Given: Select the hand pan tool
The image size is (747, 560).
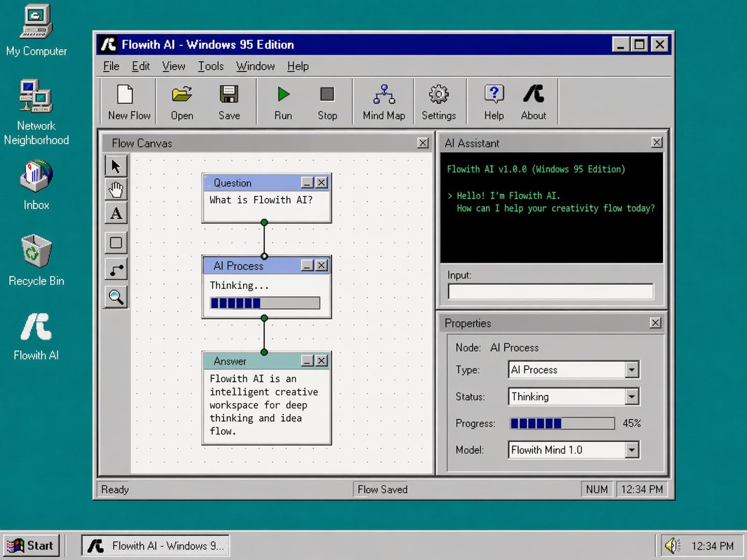Looking at the screenshot, I should pos(116,189).
